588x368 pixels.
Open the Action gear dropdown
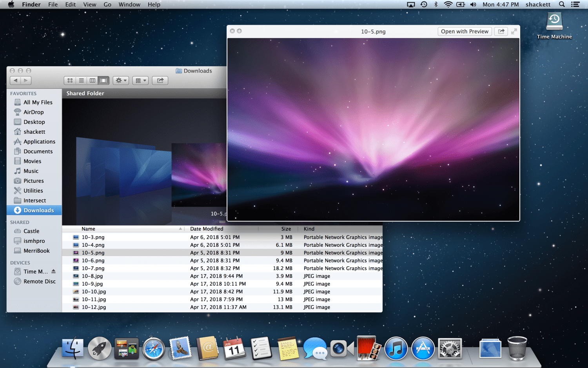[121, 80]
